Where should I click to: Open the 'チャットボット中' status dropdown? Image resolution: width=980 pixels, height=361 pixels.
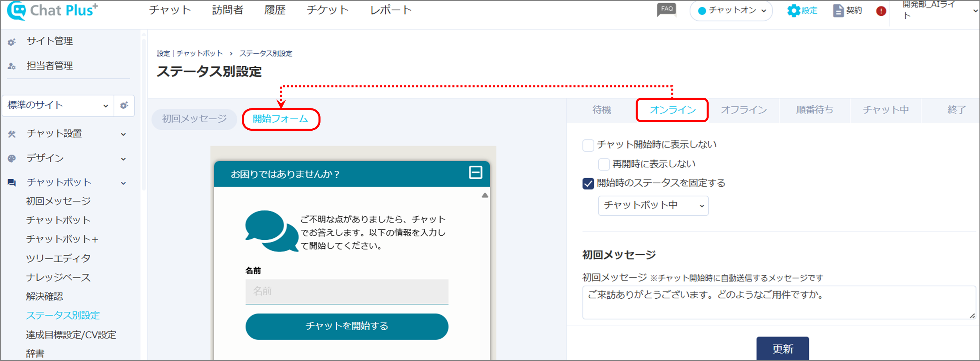click(653, 206)
